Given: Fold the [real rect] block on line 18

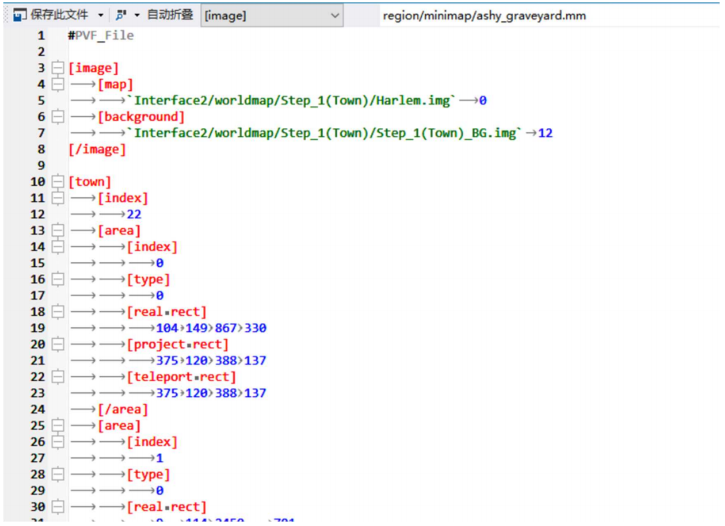Looking at the screenshot, I should click(57, 312).
